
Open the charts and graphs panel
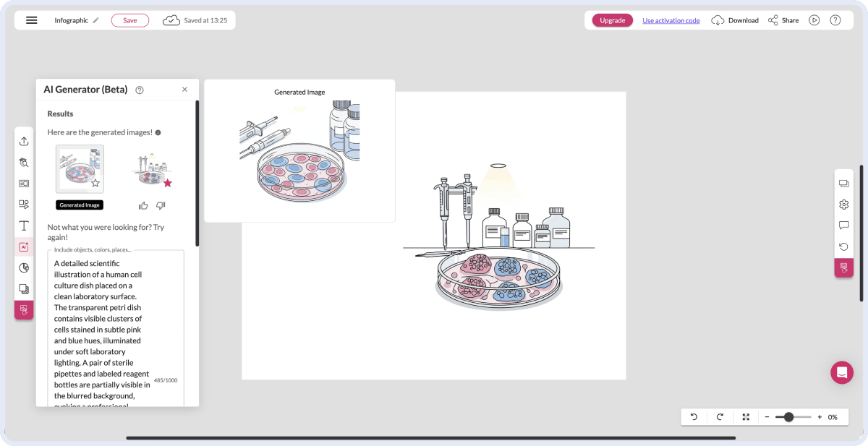coord(24,267)
